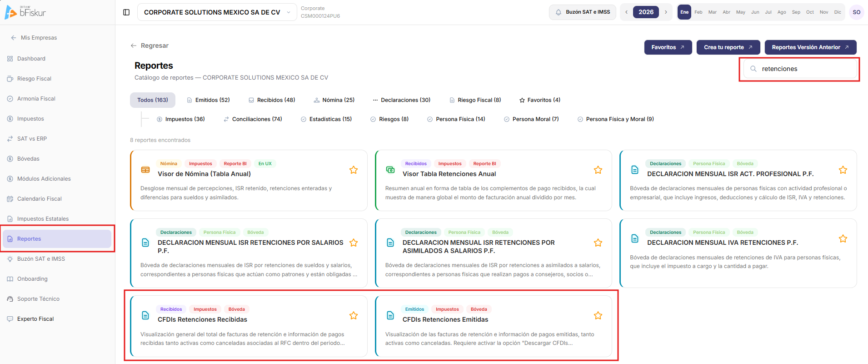Open Experto Fiscal in sidebar
Viewport: 868px width, 364px height.
[57, 319]
